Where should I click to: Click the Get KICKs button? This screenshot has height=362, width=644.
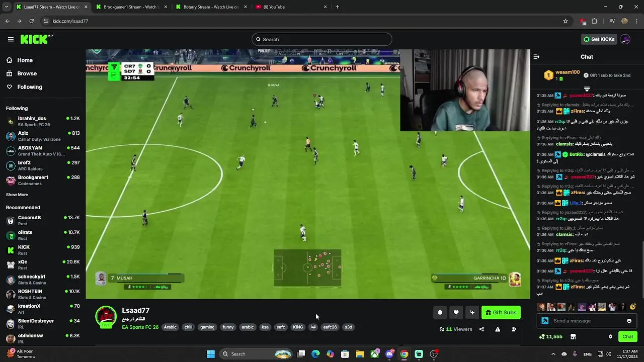point(599,39)
